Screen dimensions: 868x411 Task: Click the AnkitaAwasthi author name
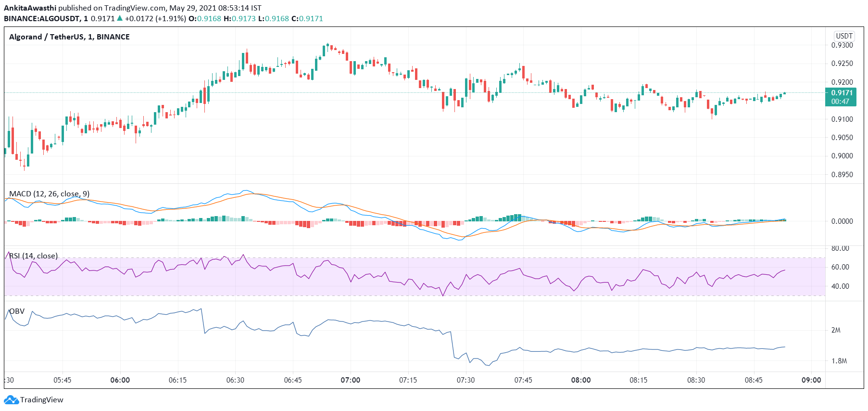pyautogui.click(x=30, y=8)
